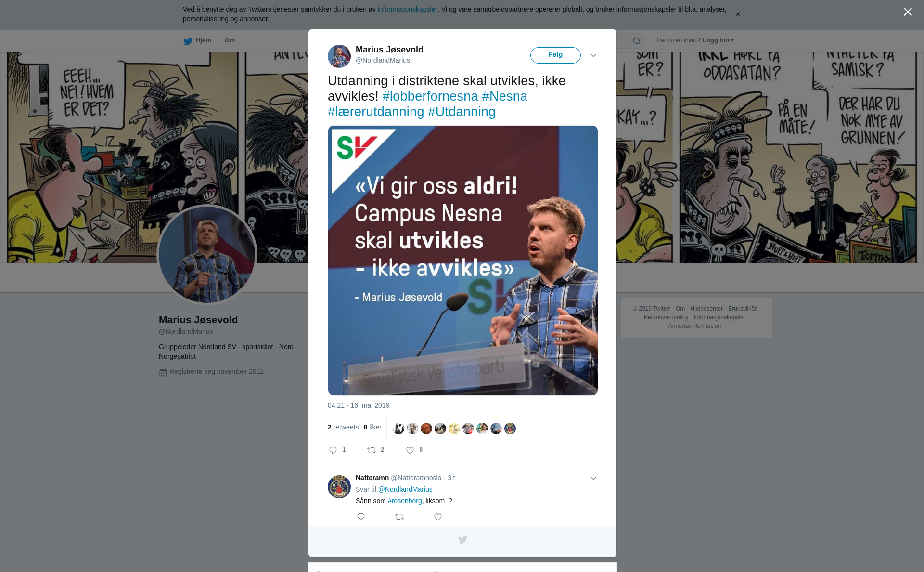Viewport: 924px width, 572px height.
Task: Like the main tweet with 8 likes
Action: pos(410,450)
